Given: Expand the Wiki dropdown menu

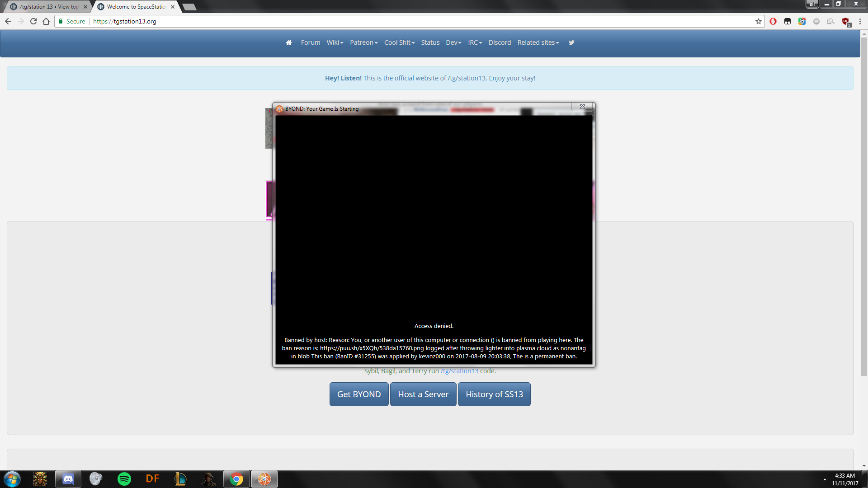Looking at the screenshot, I should tap(335, 42).
